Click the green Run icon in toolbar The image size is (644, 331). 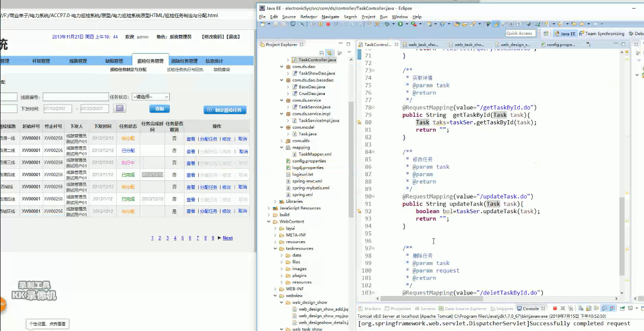coord(400,24)
